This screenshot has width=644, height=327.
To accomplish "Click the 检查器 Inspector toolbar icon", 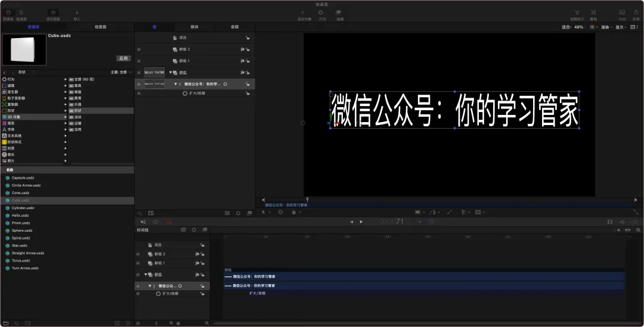I will tap(21, 13).
